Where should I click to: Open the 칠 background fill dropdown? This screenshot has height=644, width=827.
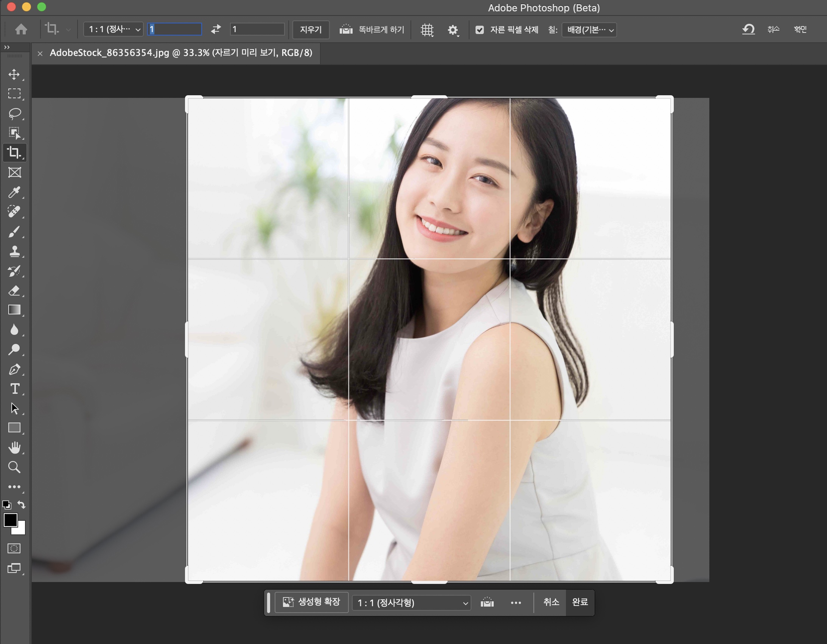[x=589, y=29]
